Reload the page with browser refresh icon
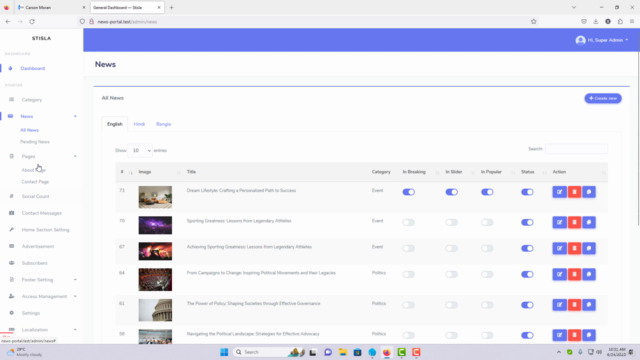640x360 pixels. pos(32,22)
